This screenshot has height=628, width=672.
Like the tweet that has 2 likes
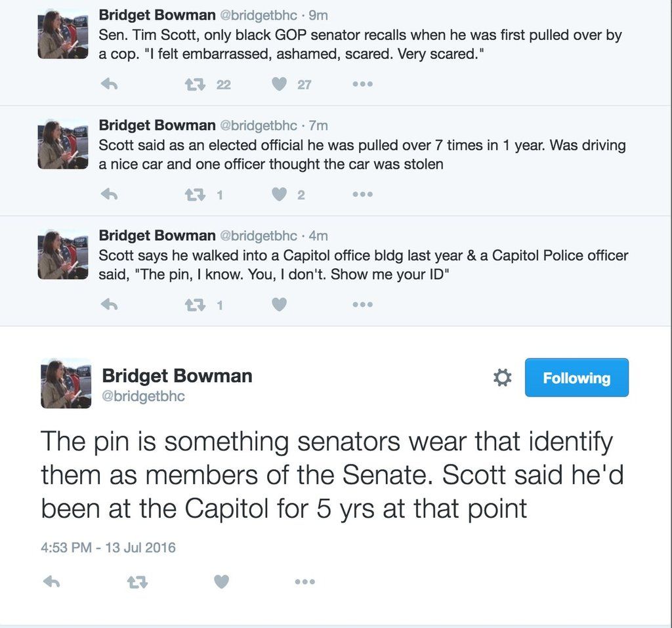click(x=279, y=194)
